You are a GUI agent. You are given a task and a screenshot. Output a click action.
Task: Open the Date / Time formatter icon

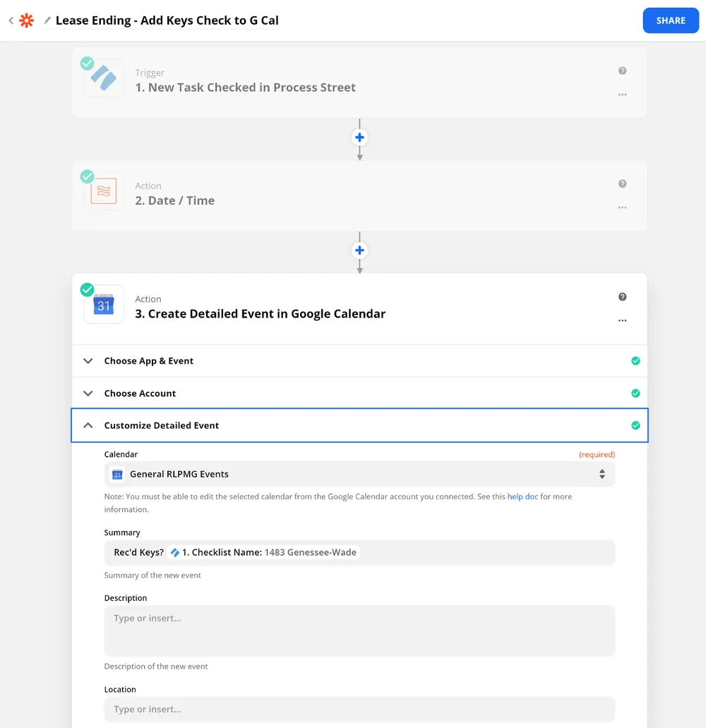pyautogui.click(x=104, y=191)
